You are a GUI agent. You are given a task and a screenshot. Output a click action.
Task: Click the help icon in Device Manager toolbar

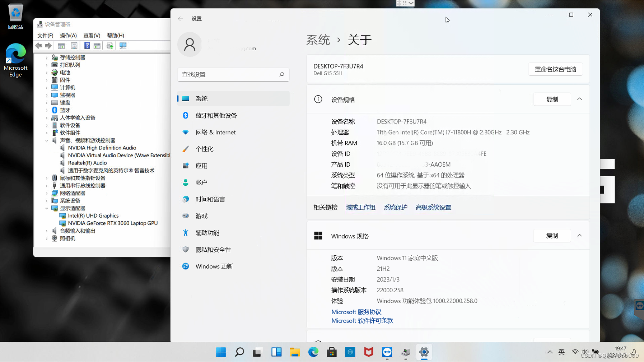pos(87,46)
